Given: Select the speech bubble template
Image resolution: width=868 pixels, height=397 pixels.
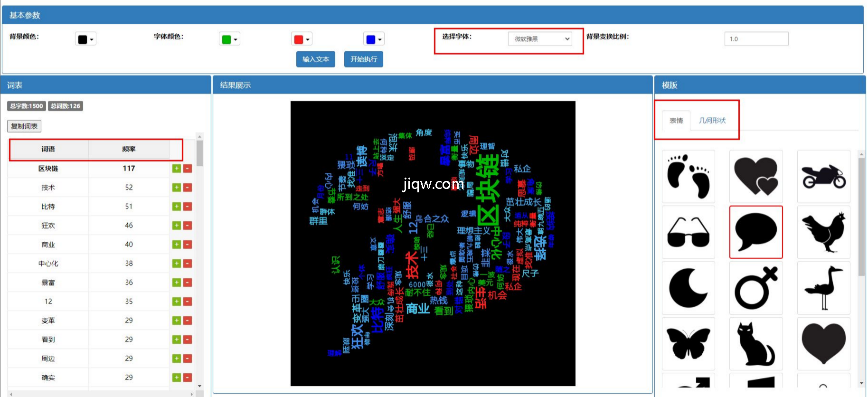Looking at the screenshot, I should (x=755, y=232).
